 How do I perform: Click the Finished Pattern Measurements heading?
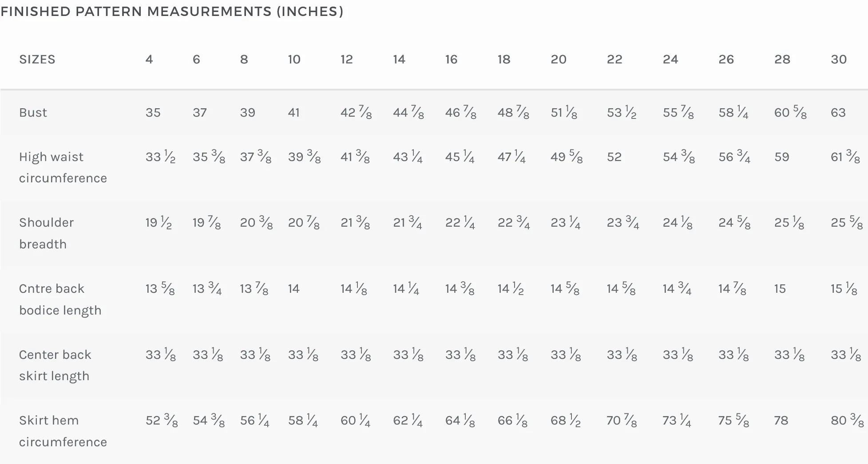pos(172,12)
